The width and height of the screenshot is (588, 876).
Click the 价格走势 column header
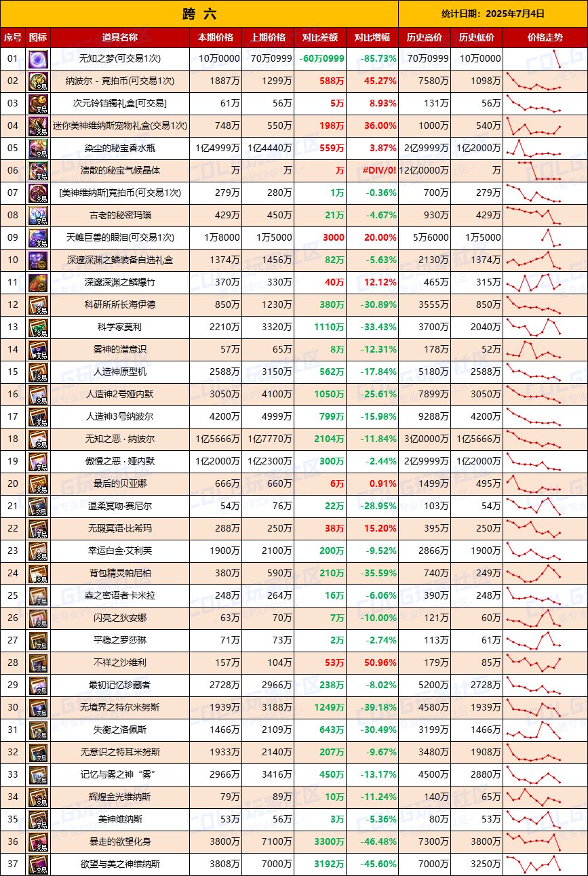[x=545, y=37]
